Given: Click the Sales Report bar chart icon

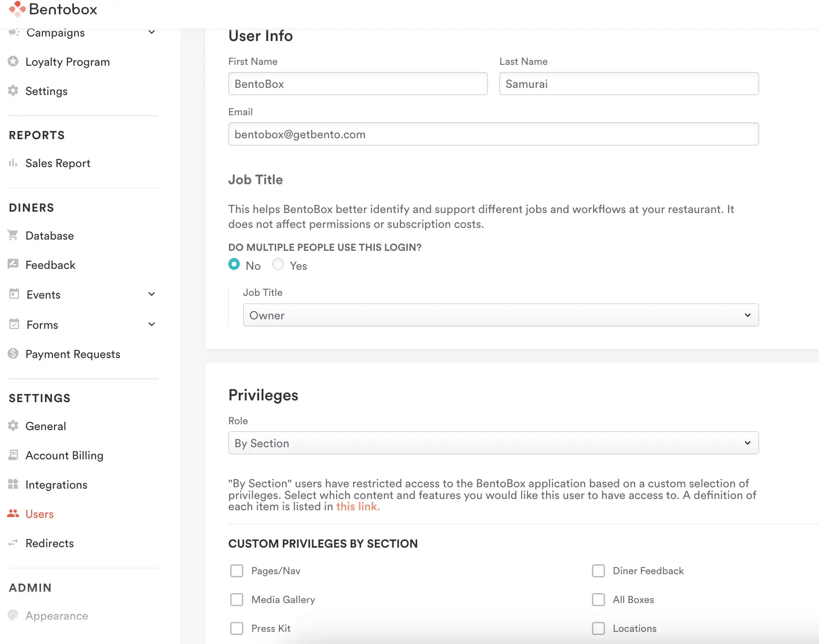Looking at the screenshot, I should pos(13,163).
